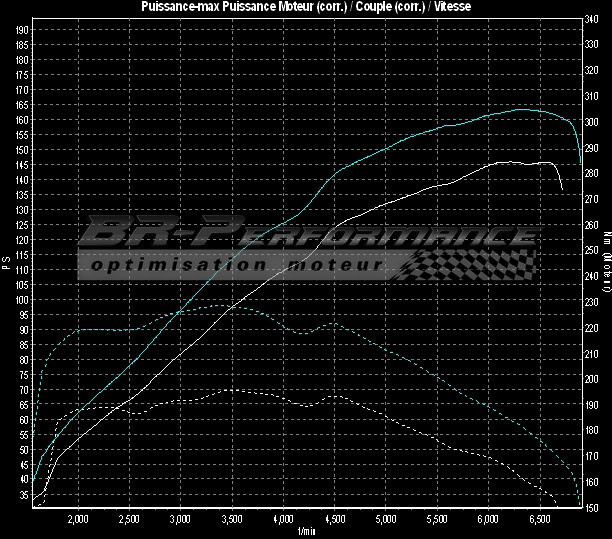The image size is (612, 539).
Task: Click the 100 value on left axis
Action: click(x=21, y=300)
